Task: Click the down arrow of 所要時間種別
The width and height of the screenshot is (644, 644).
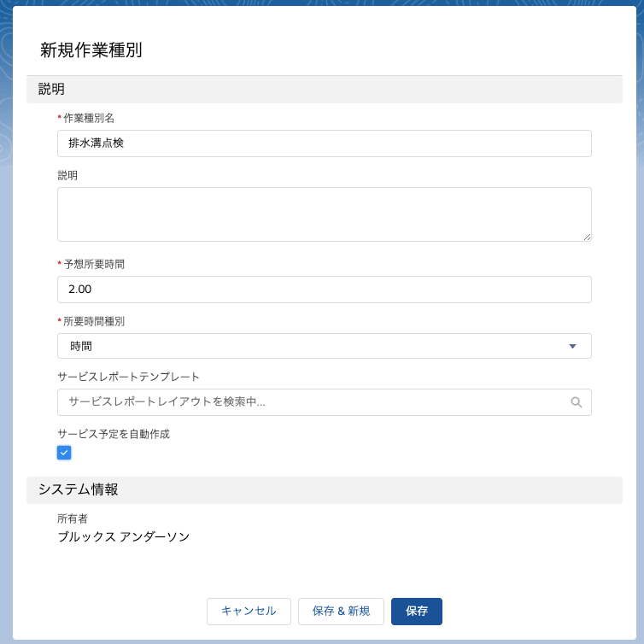Action: (572, 346)
